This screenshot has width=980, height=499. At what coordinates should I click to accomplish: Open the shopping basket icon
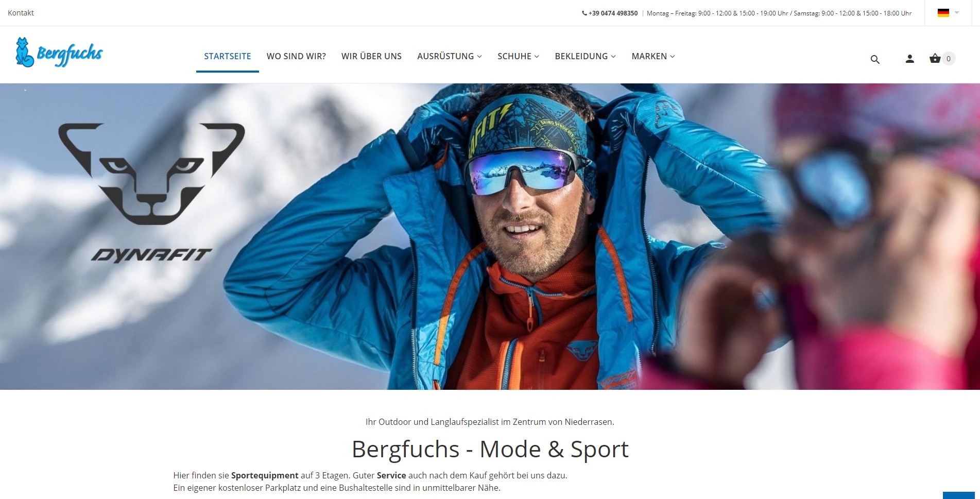pos(935,58)
